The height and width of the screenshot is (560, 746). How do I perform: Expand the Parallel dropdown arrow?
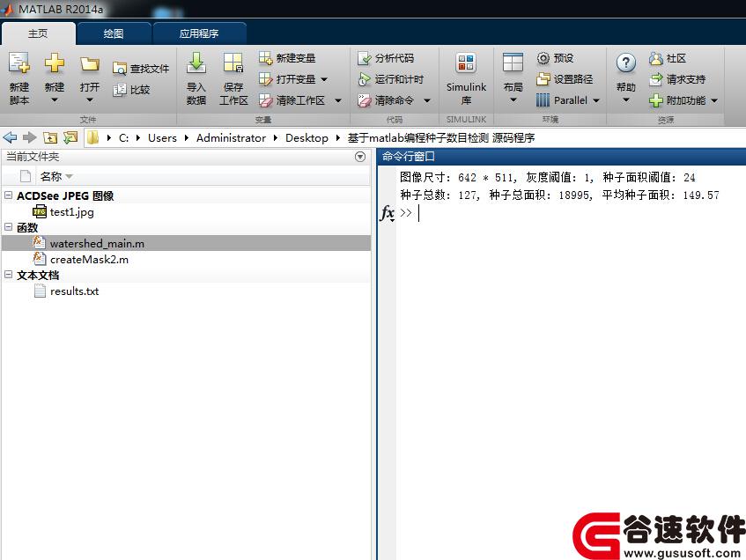click(x=595, y=100)
